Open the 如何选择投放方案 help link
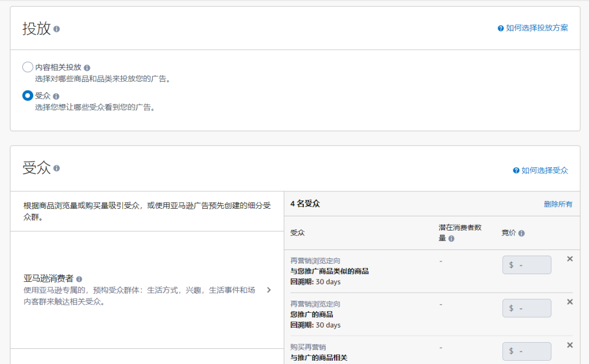 [x=537, y=28]
